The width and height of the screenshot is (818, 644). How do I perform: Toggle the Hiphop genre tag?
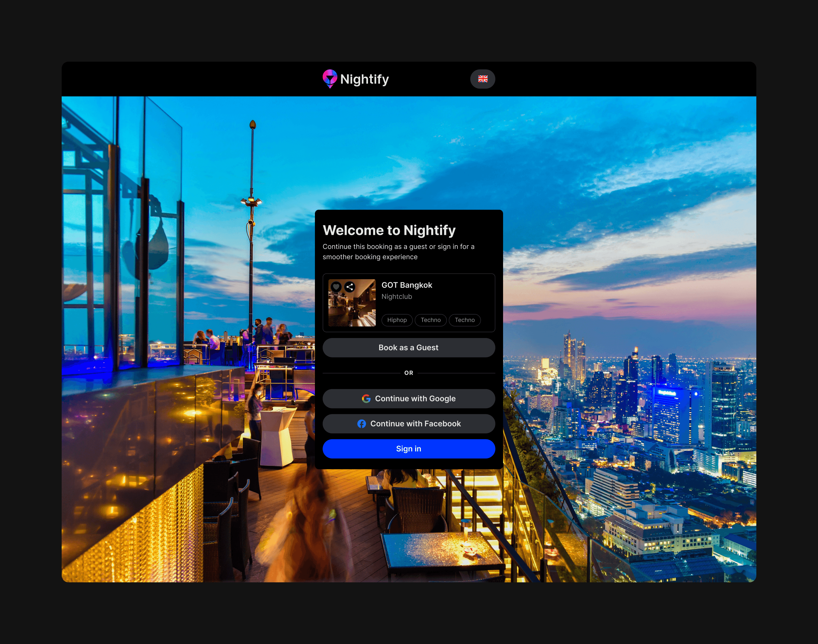tap(397, 320)
